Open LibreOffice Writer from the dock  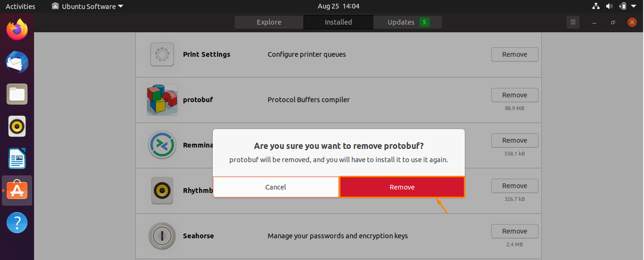pos(17,158)
